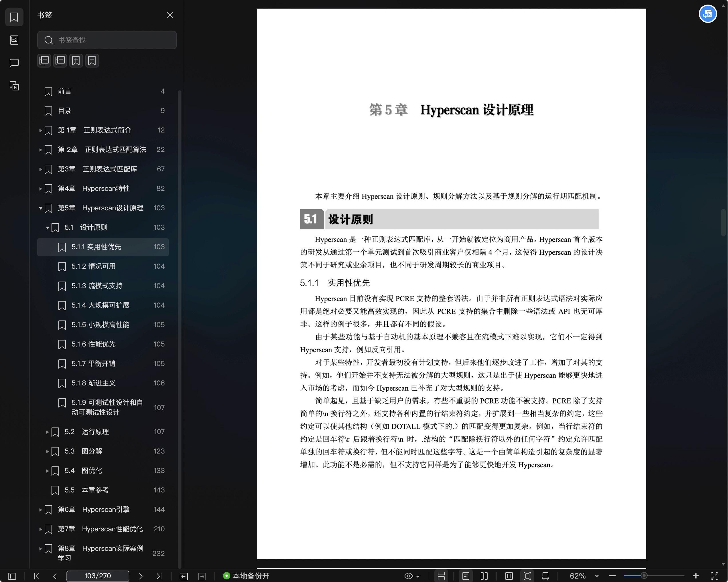Go to bookmark 5.5 本章参考

103,490
